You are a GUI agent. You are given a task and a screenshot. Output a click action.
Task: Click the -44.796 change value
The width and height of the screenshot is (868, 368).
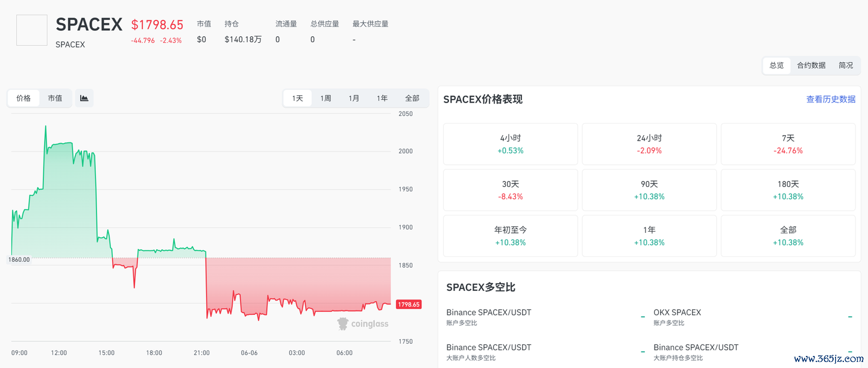point(143,40)
